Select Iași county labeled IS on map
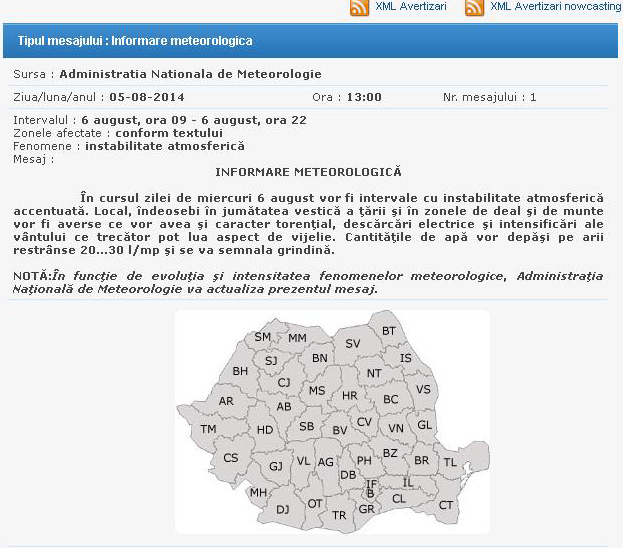Screen dimensions: 623x548 click(x=405, y=358)
